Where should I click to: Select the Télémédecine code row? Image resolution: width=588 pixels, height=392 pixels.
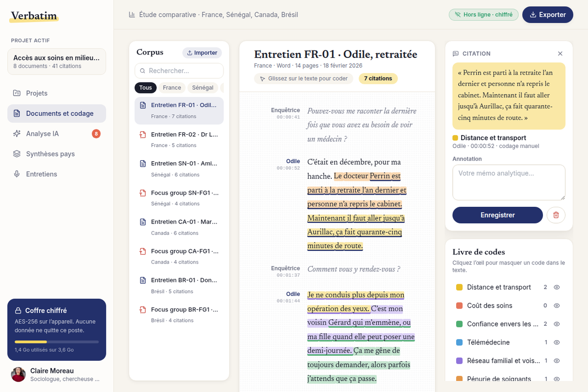pos(509,343)
